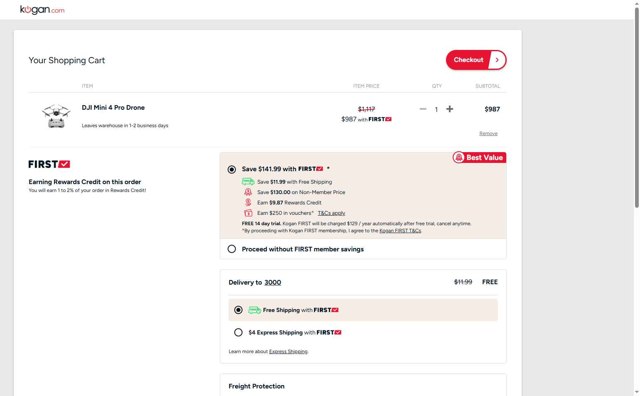Click the crossed-out $1,117 item price
Image resolution: width=640 pixels, height=396 pixels.
pos(367,109)
